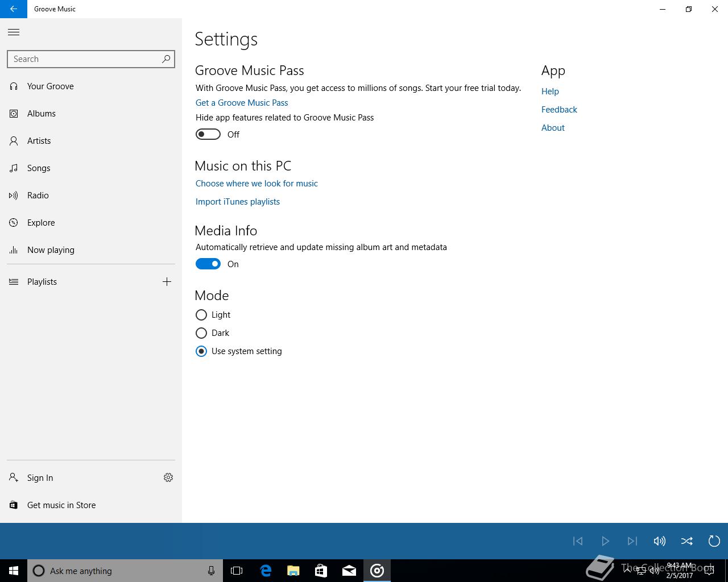Click the Songs music note icon
Viewport: 728px width, 582px height.
(14, 168)
